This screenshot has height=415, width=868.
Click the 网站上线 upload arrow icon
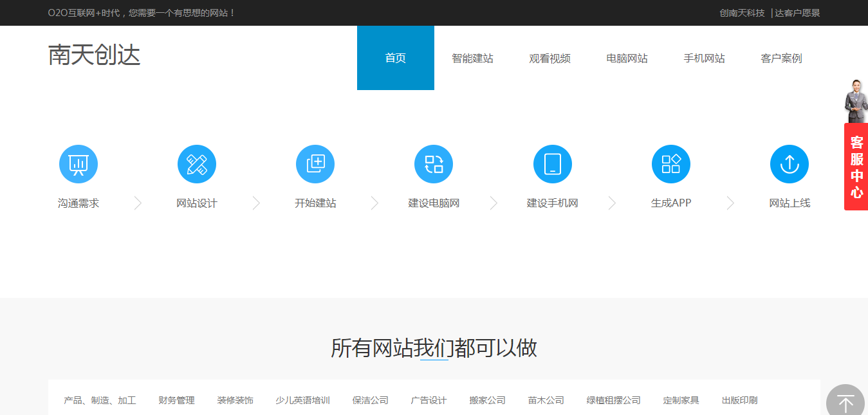789,163
